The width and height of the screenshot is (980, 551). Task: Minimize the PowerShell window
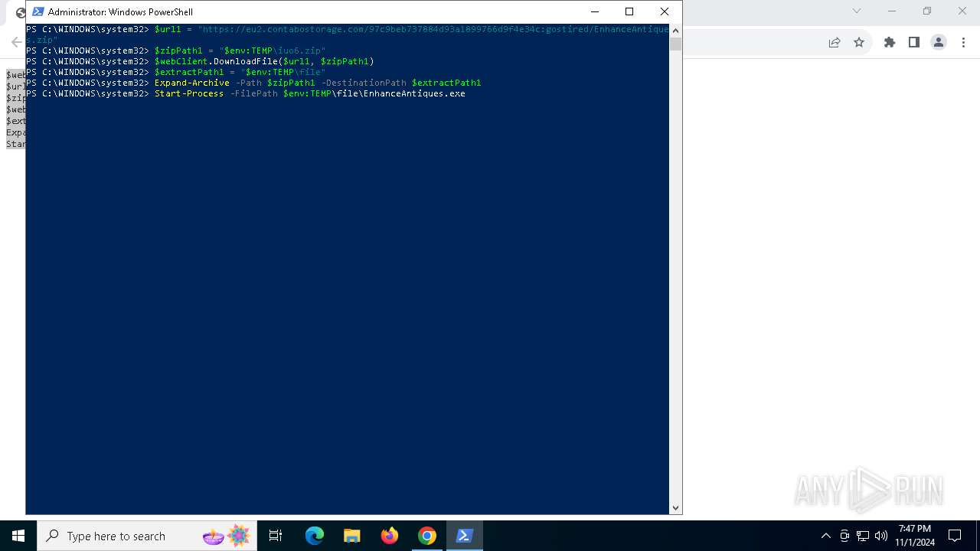tap(594, 11)
